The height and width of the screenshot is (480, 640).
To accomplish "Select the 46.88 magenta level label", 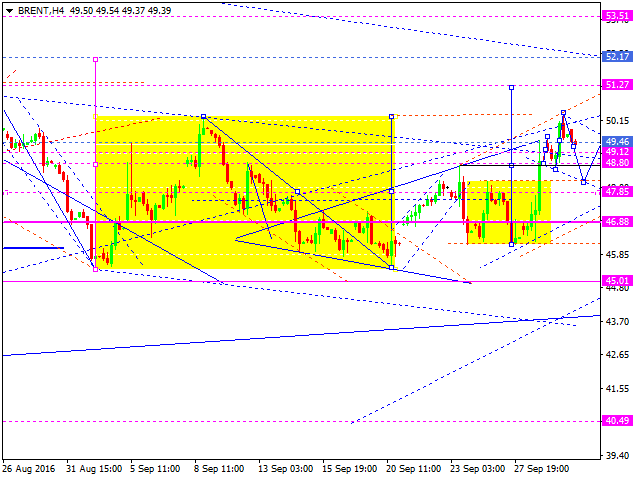I will [x=617, y=222].
